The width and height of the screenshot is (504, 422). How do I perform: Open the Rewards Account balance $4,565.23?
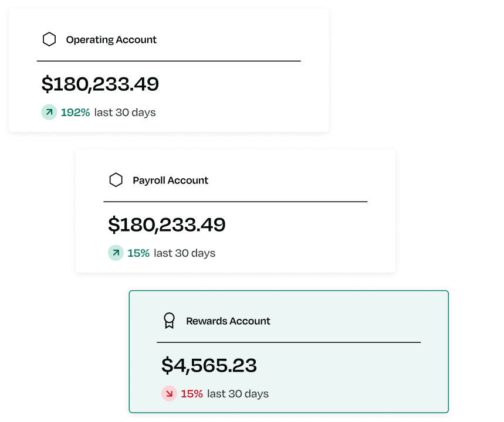[210, 365]
